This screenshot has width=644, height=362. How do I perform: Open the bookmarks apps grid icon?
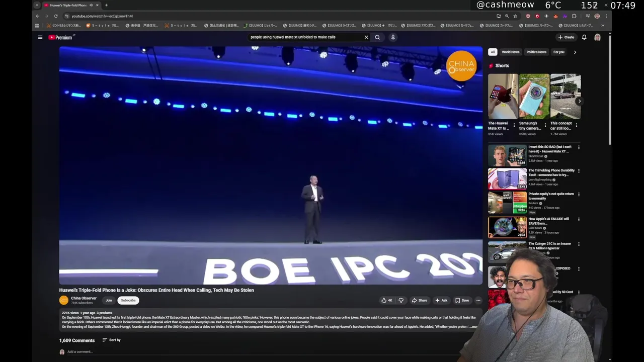tap(37, 26)
